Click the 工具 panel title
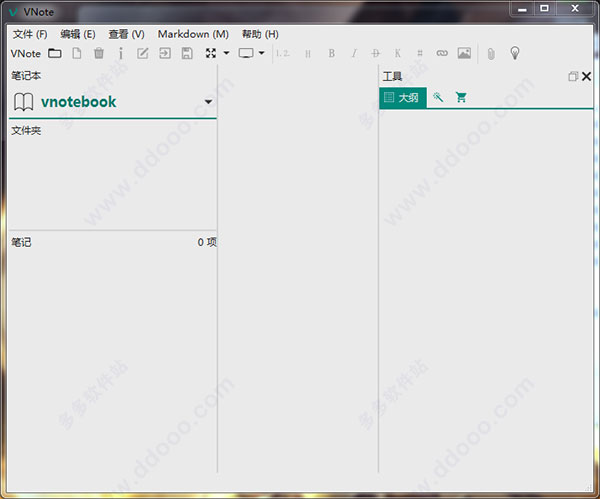Viewport: 600px width, 499px height. (392, 77)
